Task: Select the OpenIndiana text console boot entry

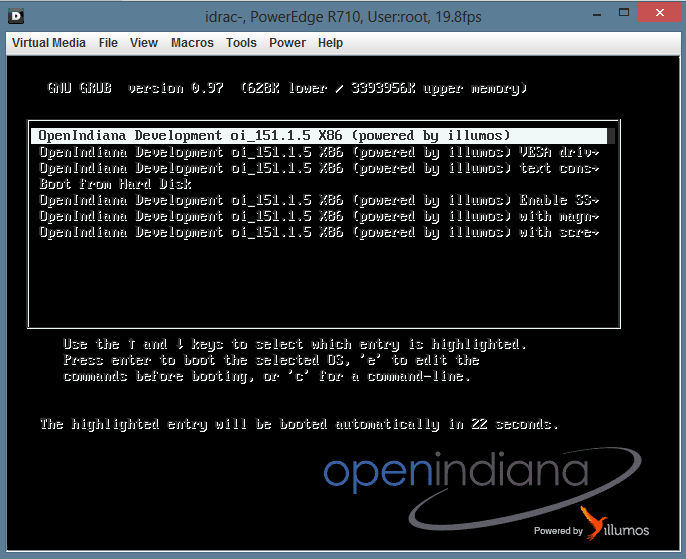Action: 319,168
